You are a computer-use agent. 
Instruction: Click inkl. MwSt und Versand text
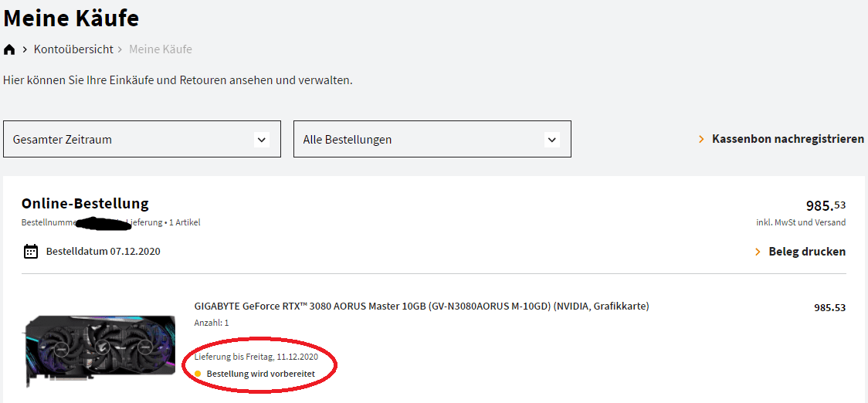point(801,222)
